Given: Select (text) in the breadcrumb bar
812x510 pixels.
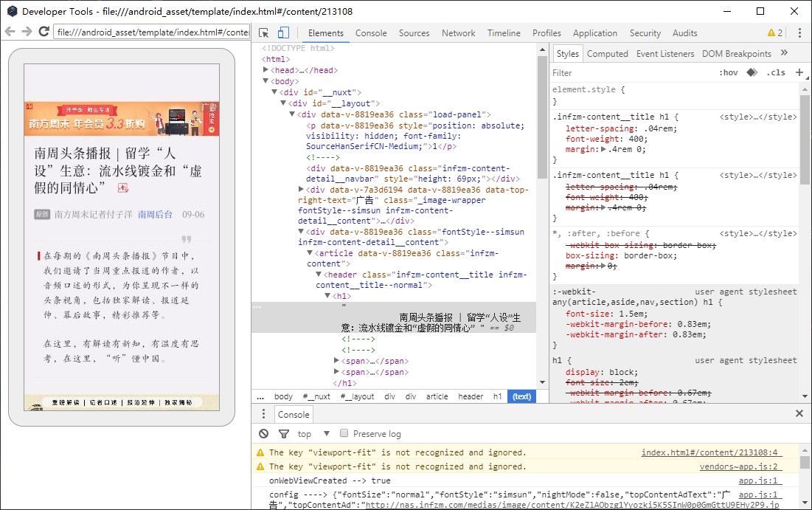Looking at the screenshot, I should point(521,396).
